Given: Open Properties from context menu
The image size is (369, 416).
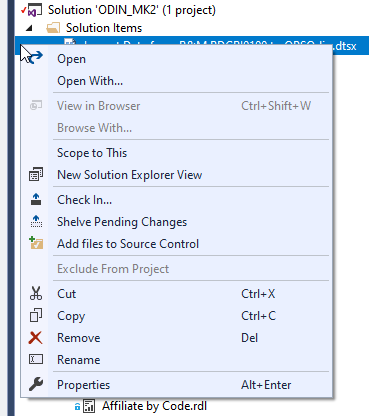Looking at the screenshot, I should coord(176,385).
